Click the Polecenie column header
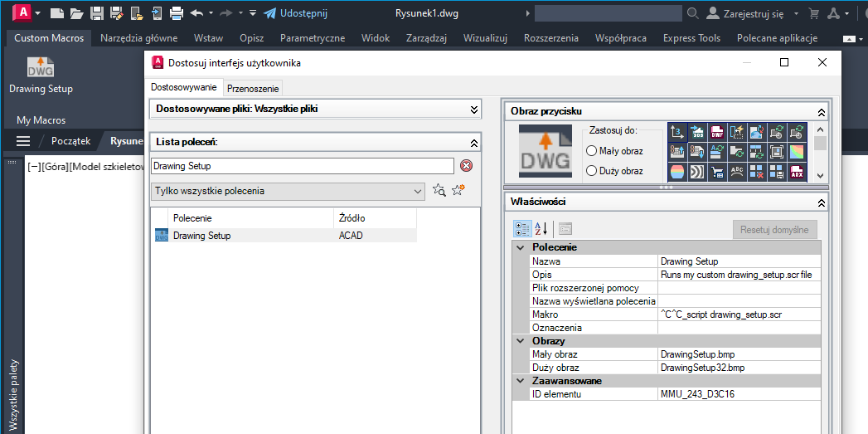This screenshot has width=868, height=434. (250, 218)
